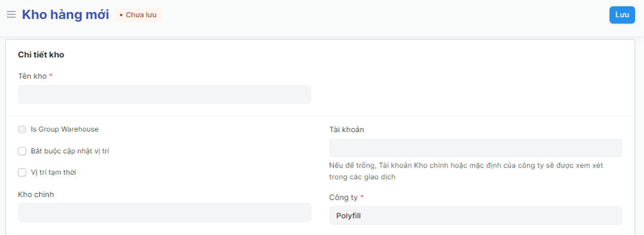Click the 'Tên kho' field label
The height and width of the screenshot is (235, 644).
click(33, 76)
